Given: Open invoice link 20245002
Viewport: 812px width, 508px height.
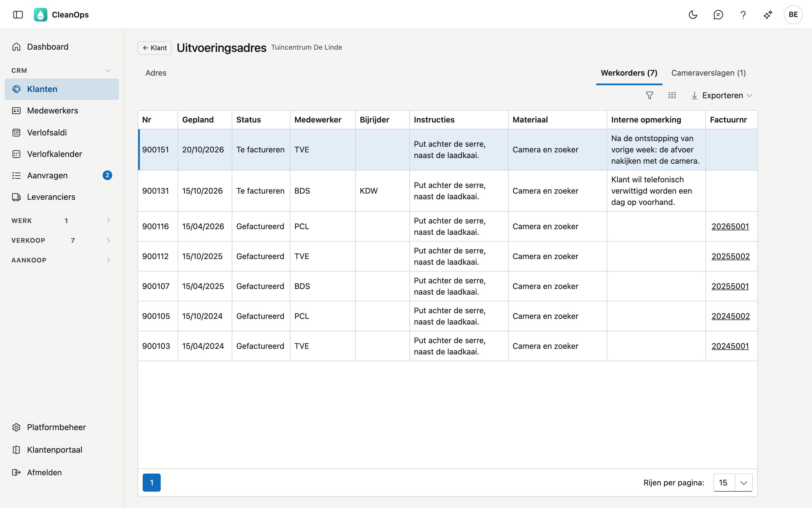Looking at the screenshot, I should click(x=731, y=316).
